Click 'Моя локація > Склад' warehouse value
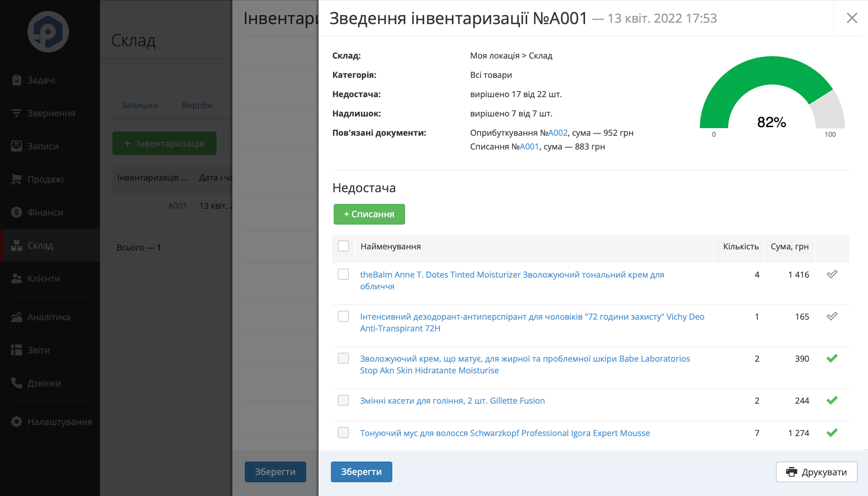 tap(511, 56)
